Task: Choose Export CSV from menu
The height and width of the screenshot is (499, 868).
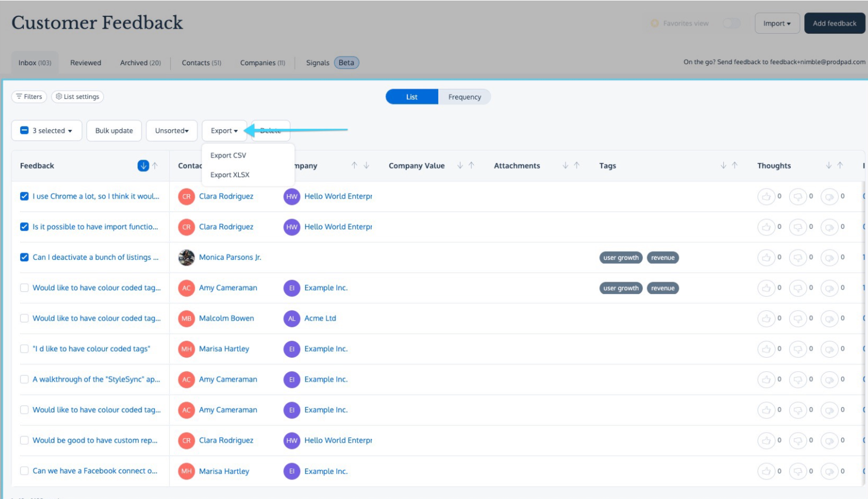Action: coord(228,155)
